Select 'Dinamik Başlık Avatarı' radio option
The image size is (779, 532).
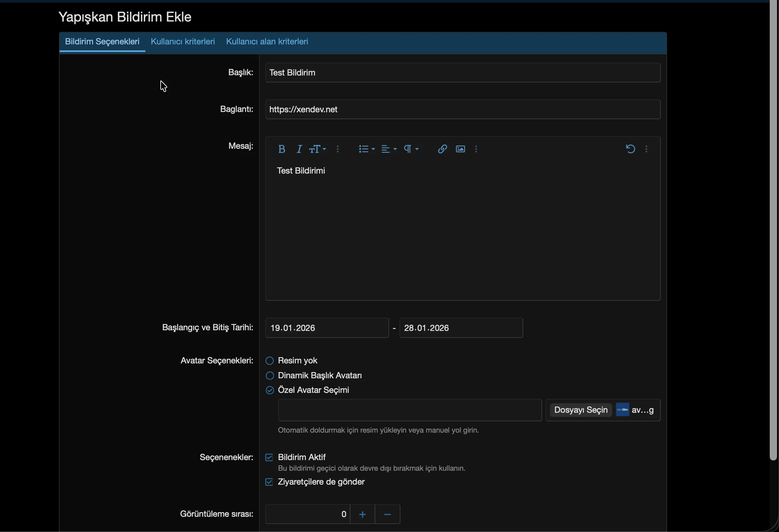[x=270, y=375]
